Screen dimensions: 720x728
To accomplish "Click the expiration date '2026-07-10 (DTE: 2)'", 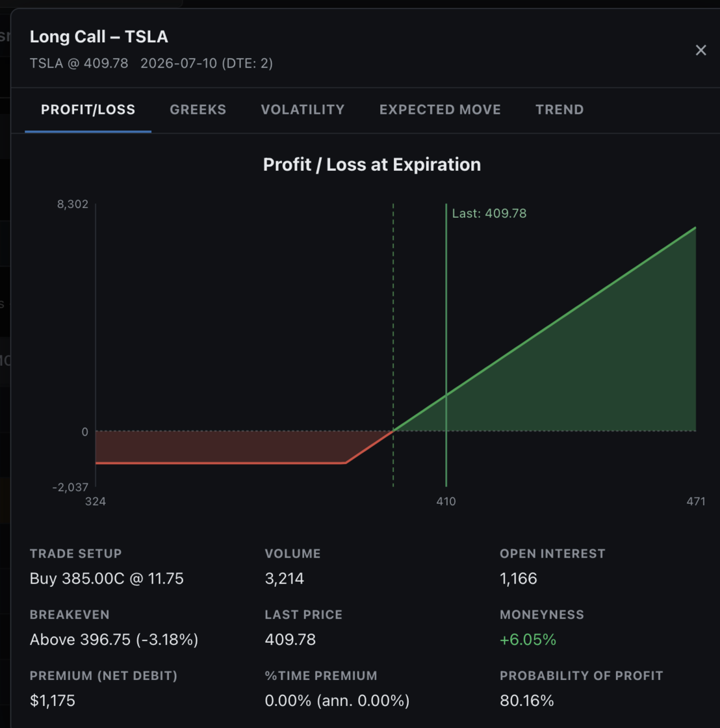I will click(x=207, y=63).
